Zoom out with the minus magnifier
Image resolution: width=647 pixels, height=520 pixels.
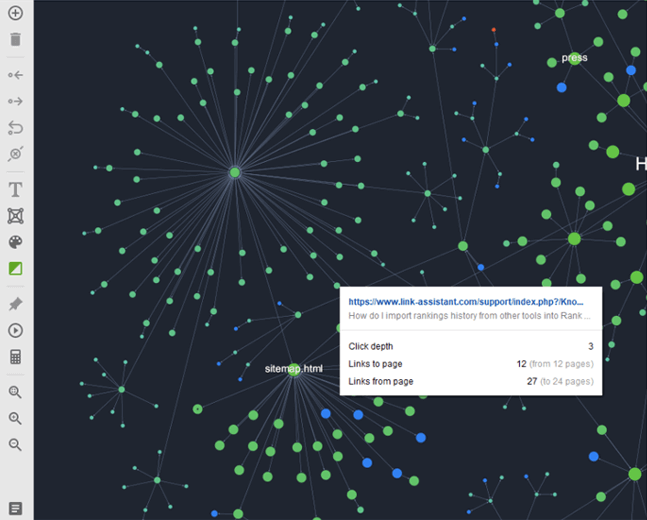tap(15, 444)
